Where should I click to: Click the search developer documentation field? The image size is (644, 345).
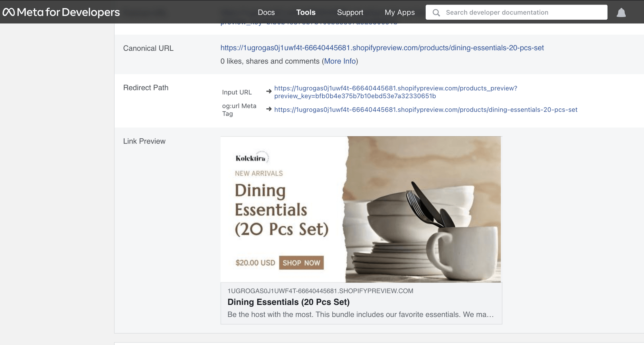pyautogui.click(x=515, y=12)
